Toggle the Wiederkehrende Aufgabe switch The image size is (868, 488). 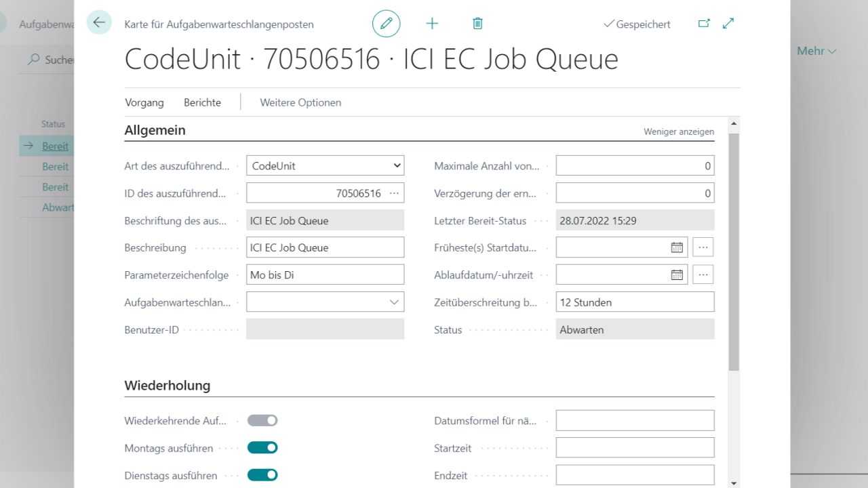(262, 420)
